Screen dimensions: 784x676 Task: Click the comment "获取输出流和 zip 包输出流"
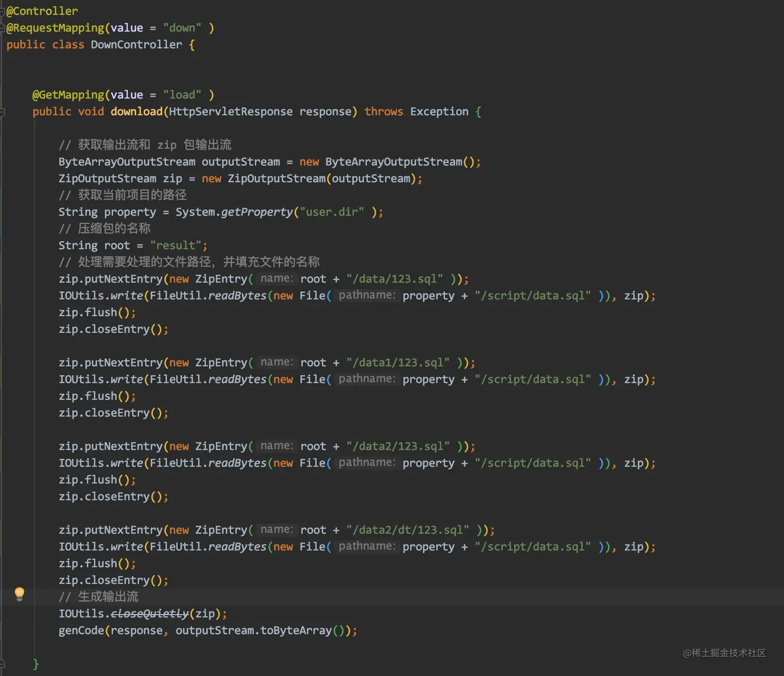[x=145, y=145]
